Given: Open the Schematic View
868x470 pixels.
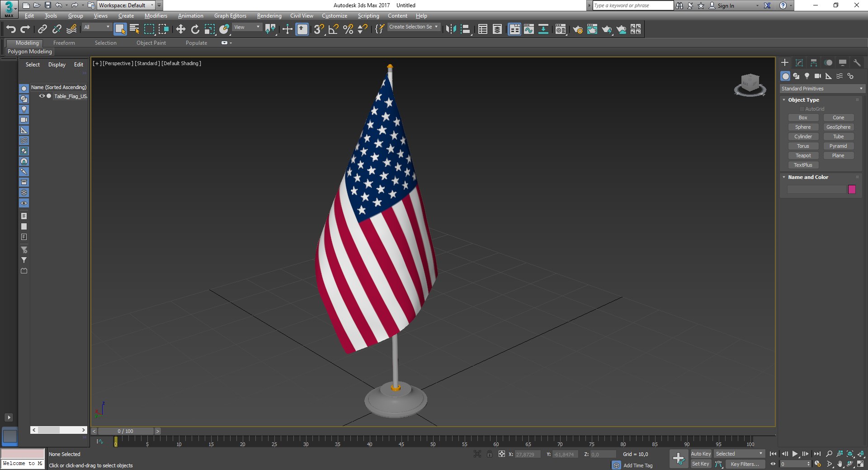Looking at the screenshot, I should [543, 29].
